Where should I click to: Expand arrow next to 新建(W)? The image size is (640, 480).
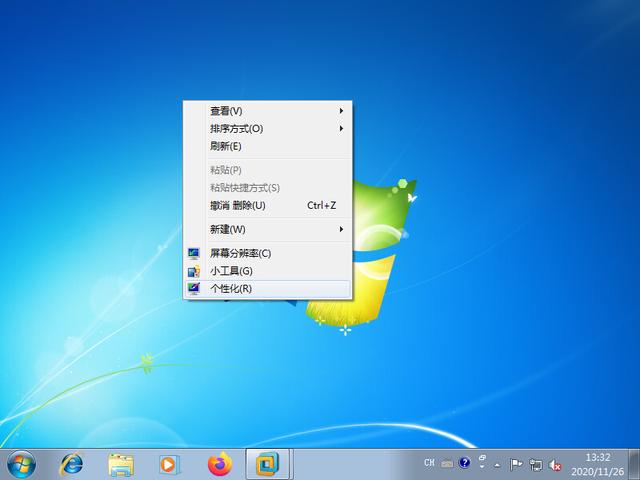click(341, 229)
